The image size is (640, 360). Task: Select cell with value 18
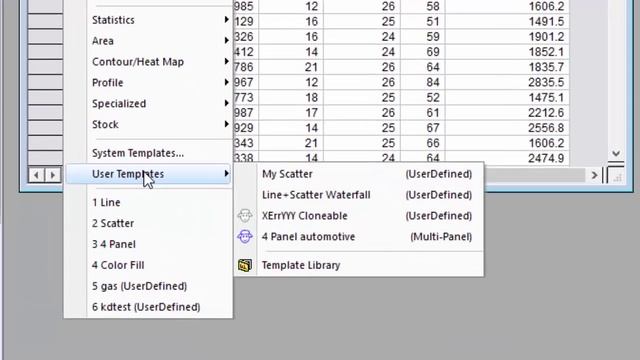pos(291,98)
